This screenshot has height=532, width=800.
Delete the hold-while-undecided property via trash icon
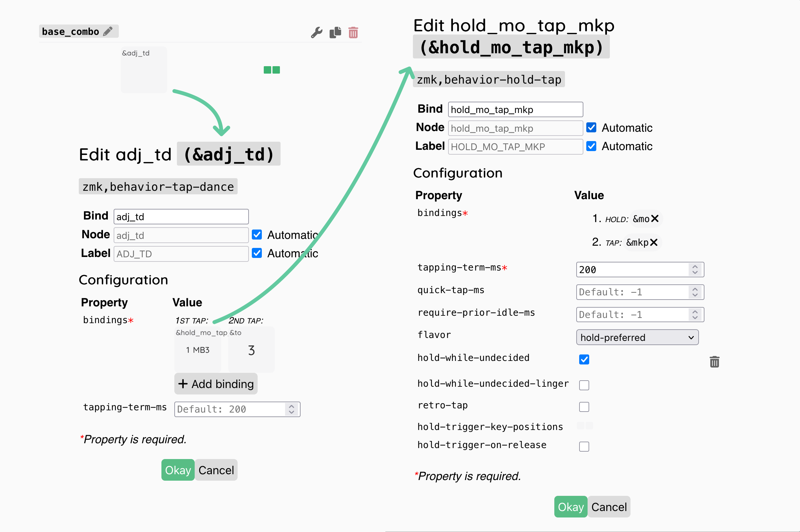pos(714,362)
